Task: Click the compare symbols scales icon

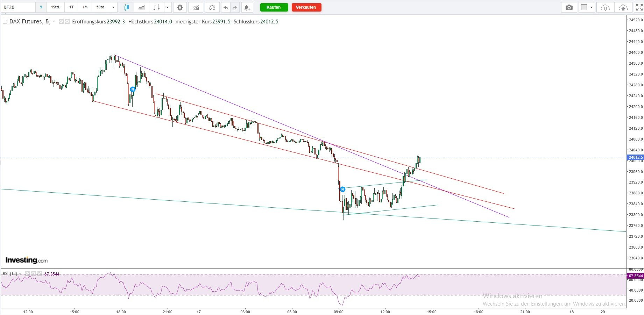Action: pos(212,7)
